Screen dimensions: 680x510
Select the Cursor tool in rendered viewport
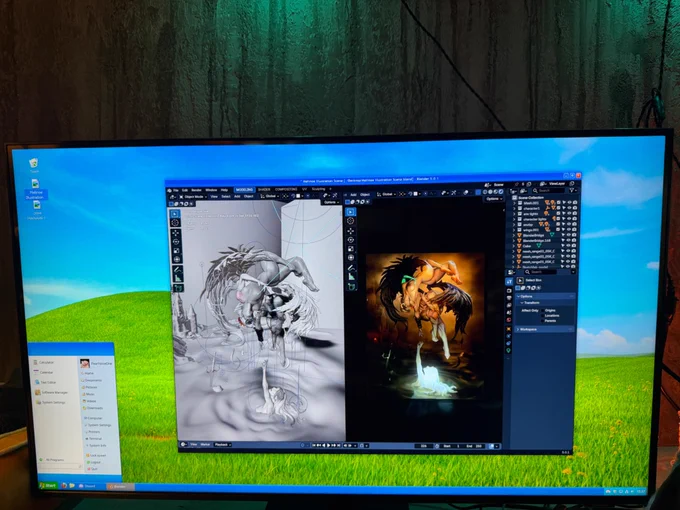tap(350, 221)
